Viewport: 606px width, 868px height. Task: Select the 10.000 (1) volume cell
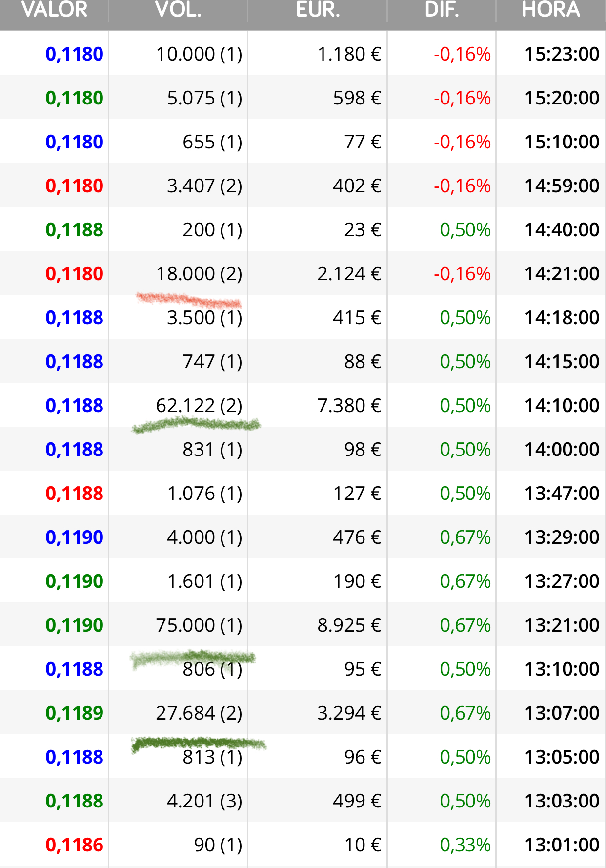coord(199,54)
